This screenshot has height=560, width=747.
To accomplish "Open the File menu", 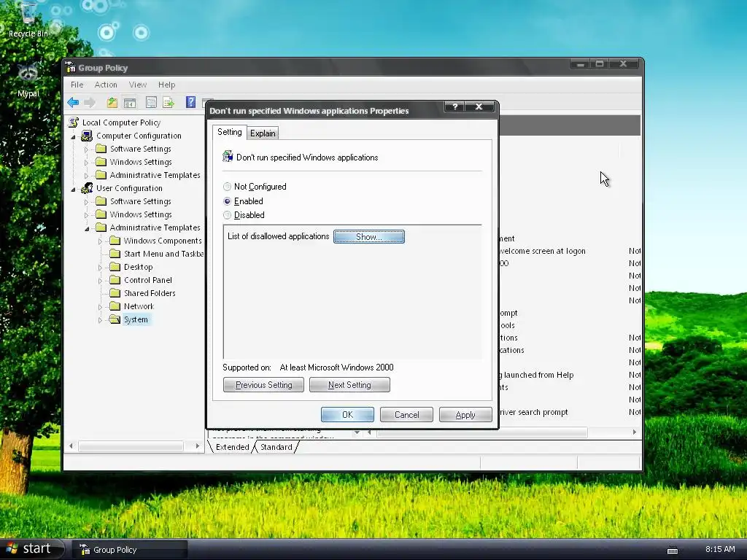I will [x=77, y=85].
